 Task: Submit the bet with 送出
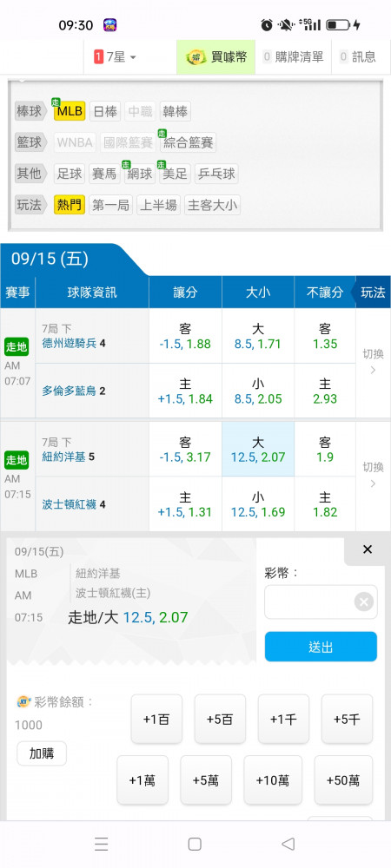[321, 647]
